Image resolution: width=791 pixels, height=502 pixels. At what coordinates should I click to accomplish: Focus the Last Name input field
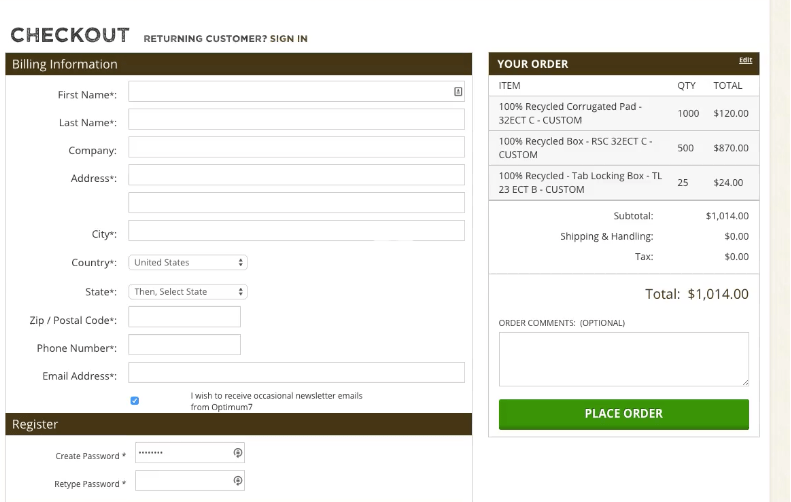[x=296, y=120]
